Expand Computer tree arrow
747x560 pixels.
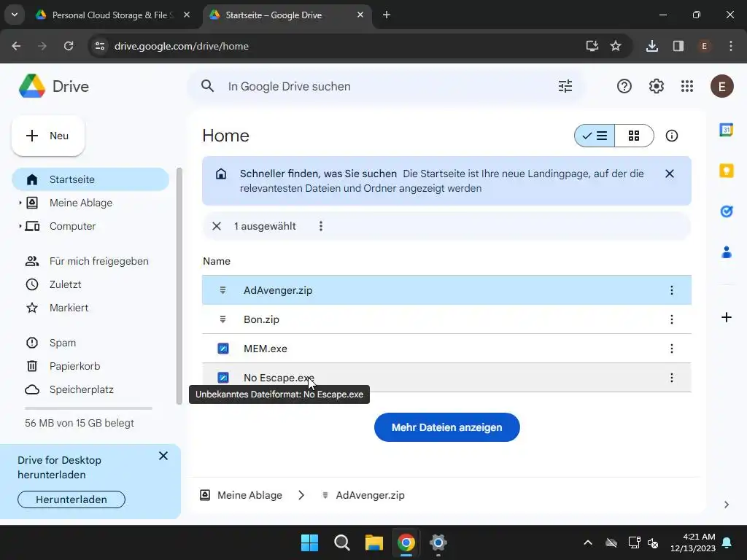pyautogui.click(x=20, y=226)
